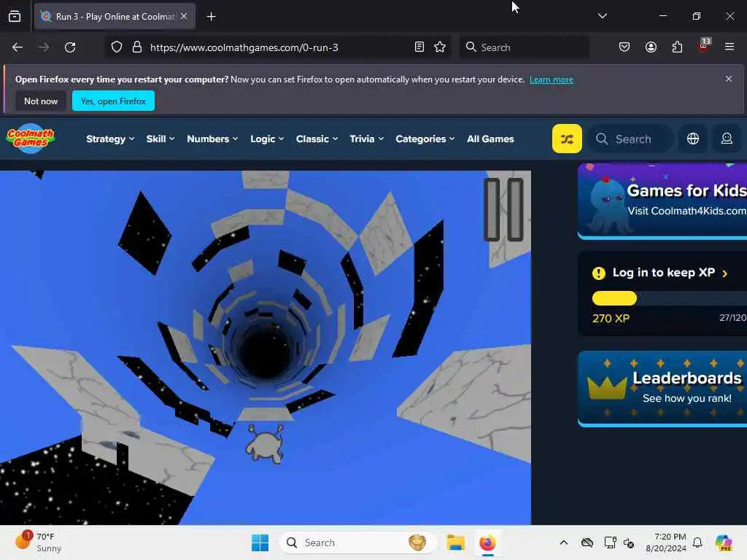Click the yellow random game shuffle button
This screenshot has width=747, height=560.
pos(567,139)
